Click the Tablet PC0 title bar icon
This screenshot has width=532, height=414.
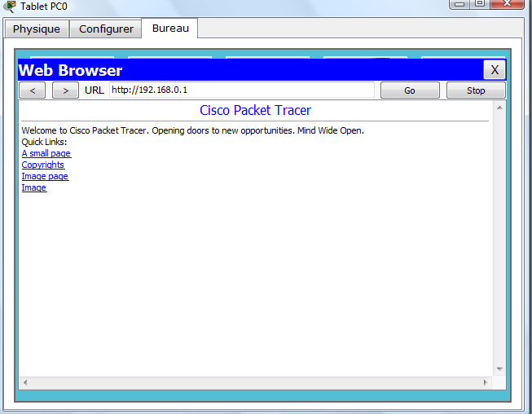pos(11,7)
